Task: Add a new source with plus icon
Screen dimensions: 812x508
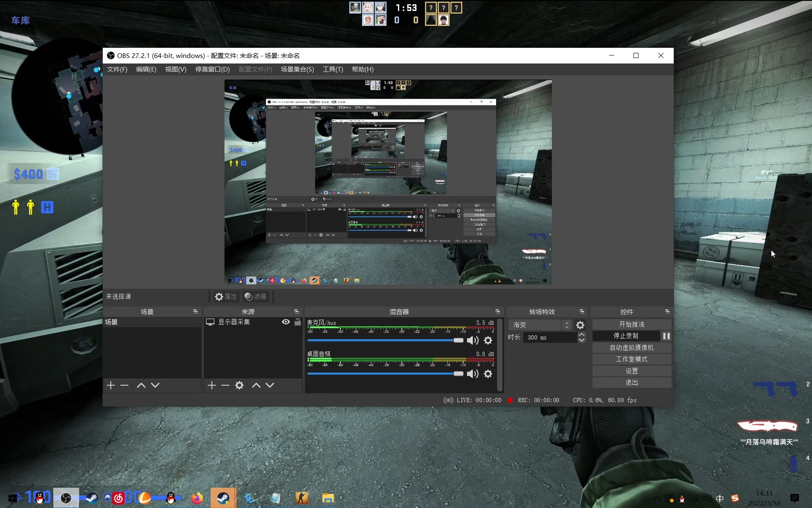Action: 212,385
